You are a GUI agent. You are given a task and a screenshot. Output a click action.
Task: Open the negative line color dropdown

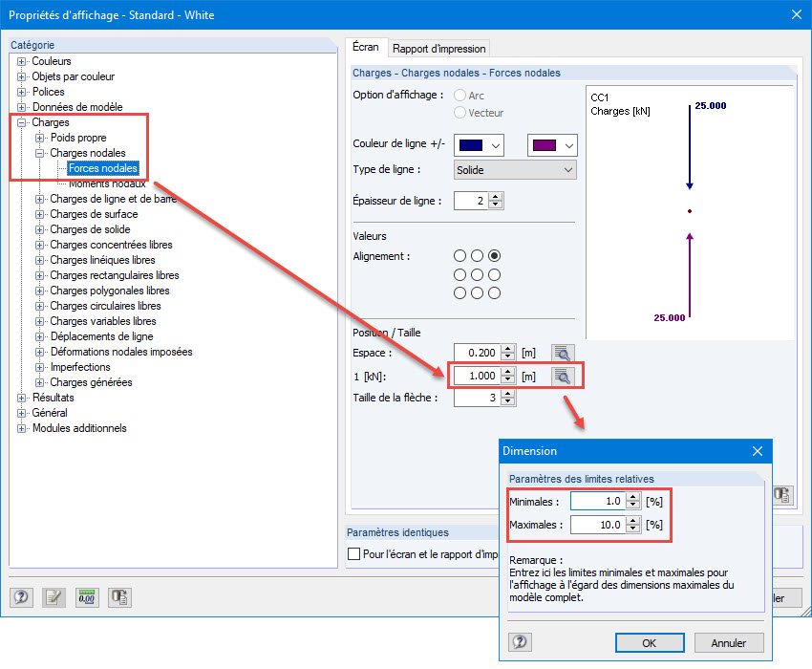click(569, 145)
